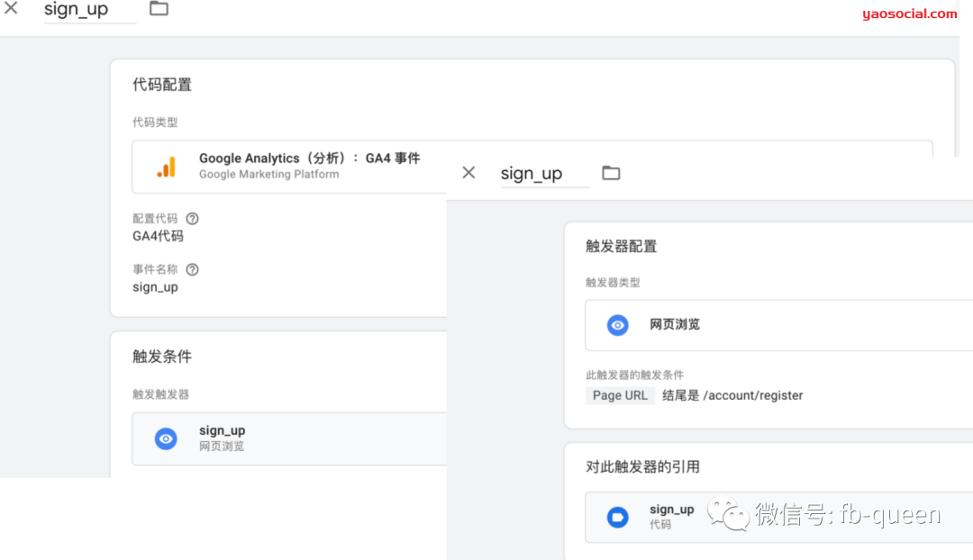Screen dimensions: 973x560
Task: Edit the sign_up tag name field
Action: (x=79, y=10)
